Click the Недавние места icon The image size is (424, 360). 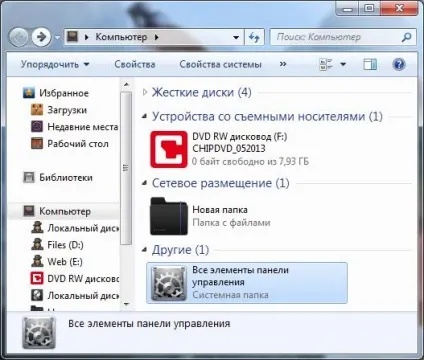[x=37, y=126]
